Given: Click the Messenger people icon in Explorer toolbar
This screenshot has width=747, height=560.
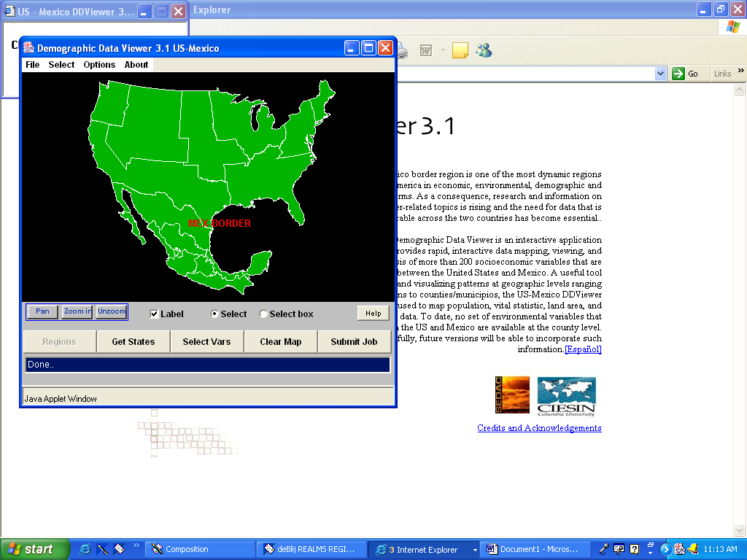Looking at the screenshot, I should coord(484,50).
